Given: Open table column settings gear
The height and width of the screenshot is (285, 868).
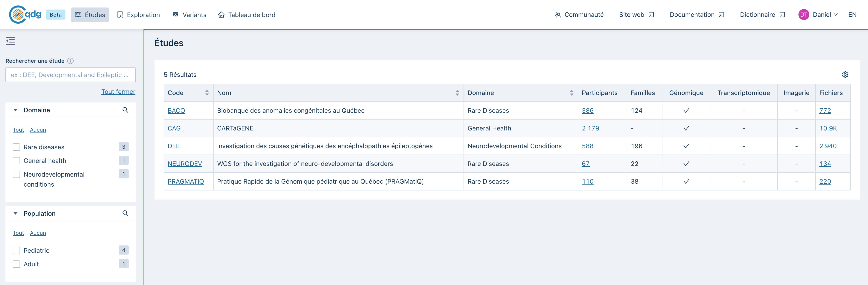Looking at the screenshot, I should (845, 75).
